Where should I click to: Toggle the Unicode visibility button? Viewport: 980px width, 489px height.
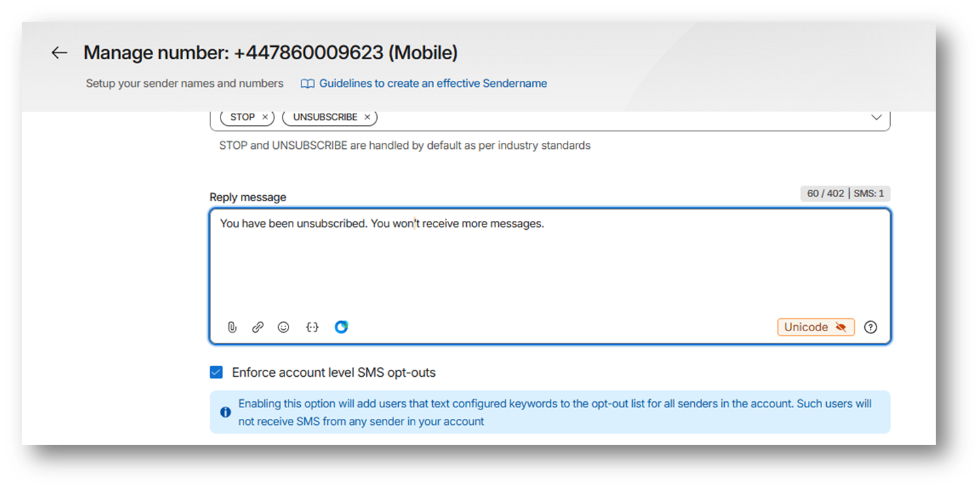(x=816, y=327)
